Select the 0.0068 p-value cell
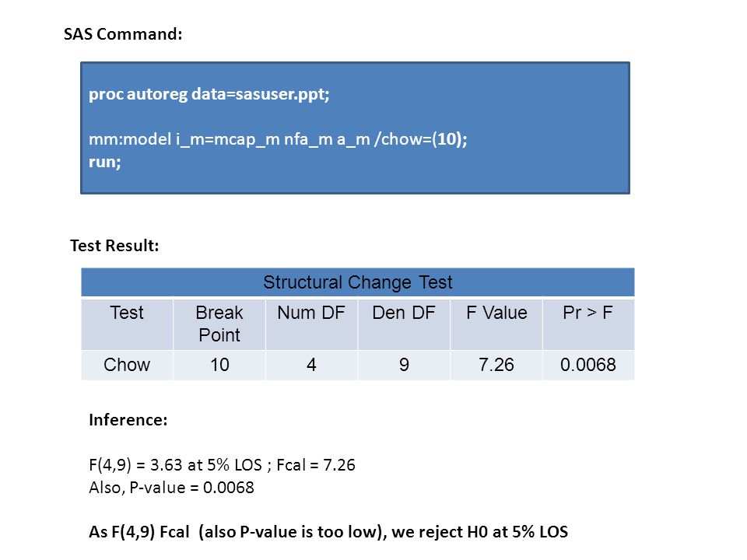Viewport: 747px width, 560px height. (x=588, y=366)
